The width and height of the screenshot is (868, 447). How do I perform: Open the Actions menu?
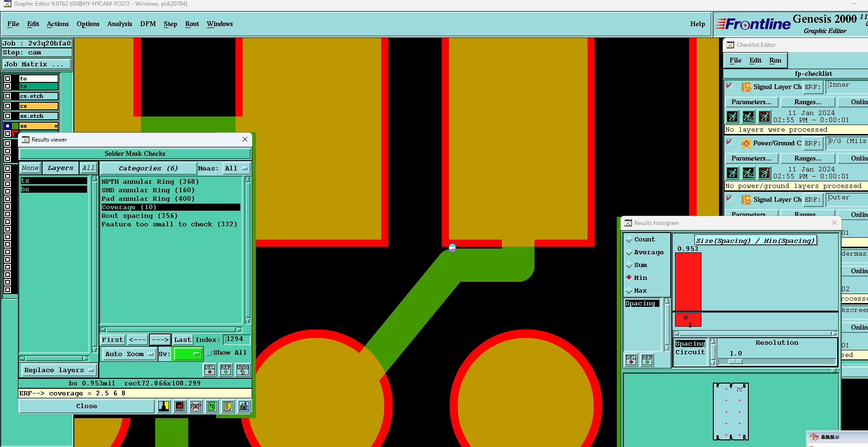pyautogui.click(x=58, y=24)
